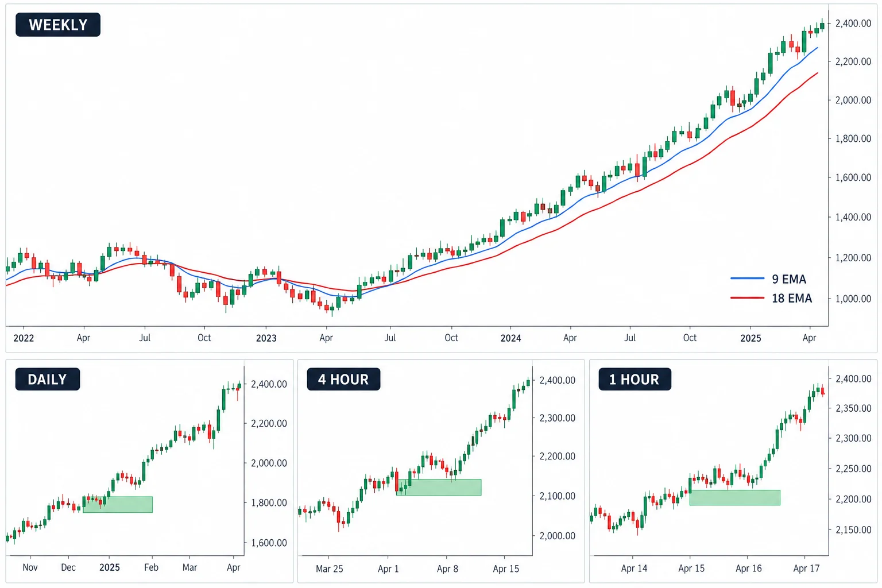This screenshot has height=588, width=882.
Task: Click 2,250.00 on the 1 Hour price axis
Action: click(x=853, y=469)
